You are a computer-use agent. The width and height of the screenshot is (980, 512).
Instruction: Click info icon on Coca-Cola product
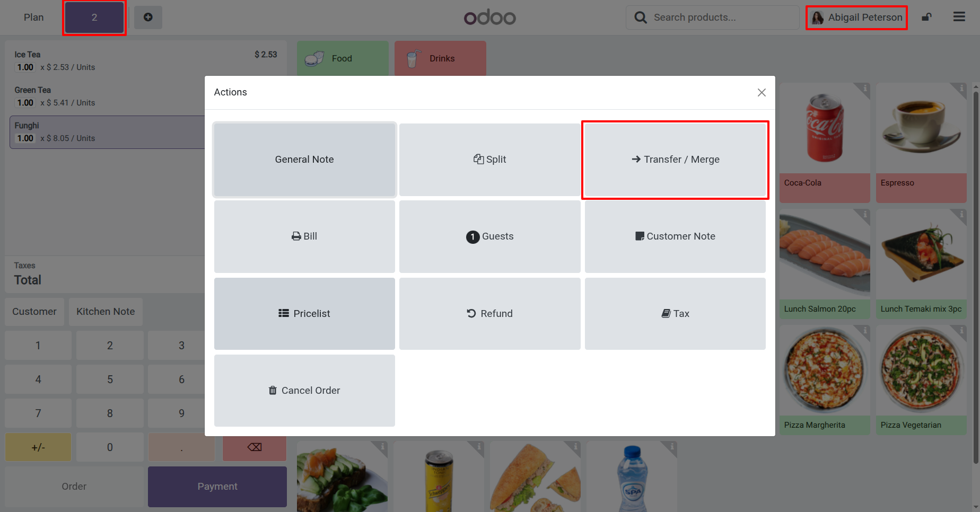coord(865,87)
